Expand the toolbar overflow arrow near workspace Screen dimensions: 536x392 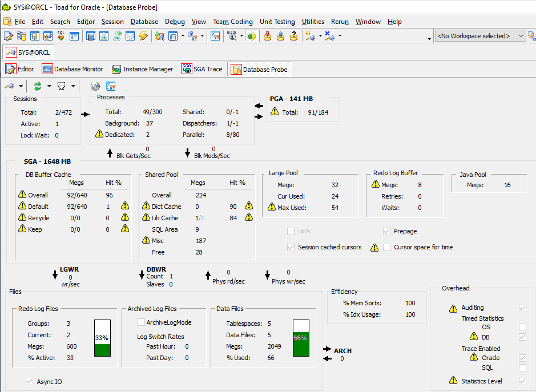tap(429, 39)
